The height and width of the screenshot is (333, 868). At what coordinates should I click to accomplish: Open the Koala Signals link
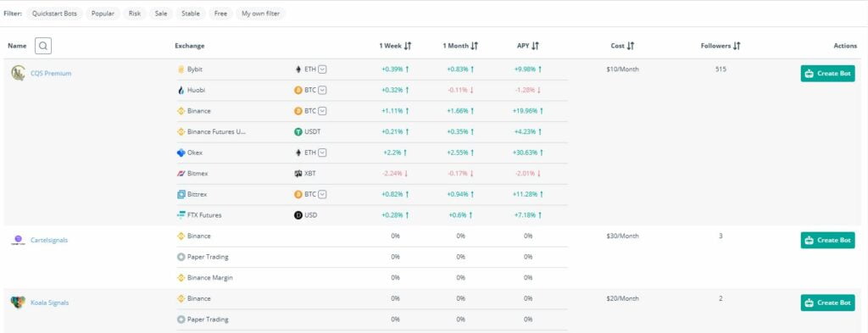point(49,302)
